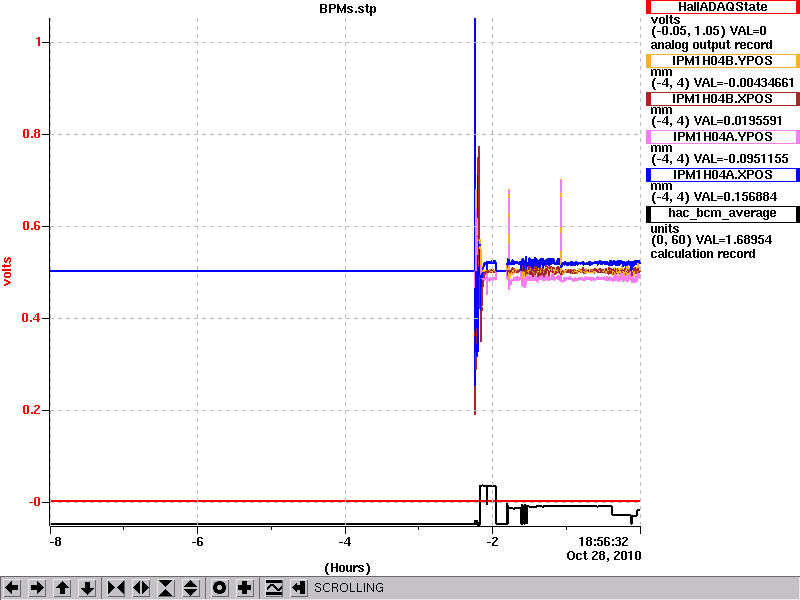Screen dimensions: 800x600
Task: Click the x-axis tick label -4
Action: [345, 541]
